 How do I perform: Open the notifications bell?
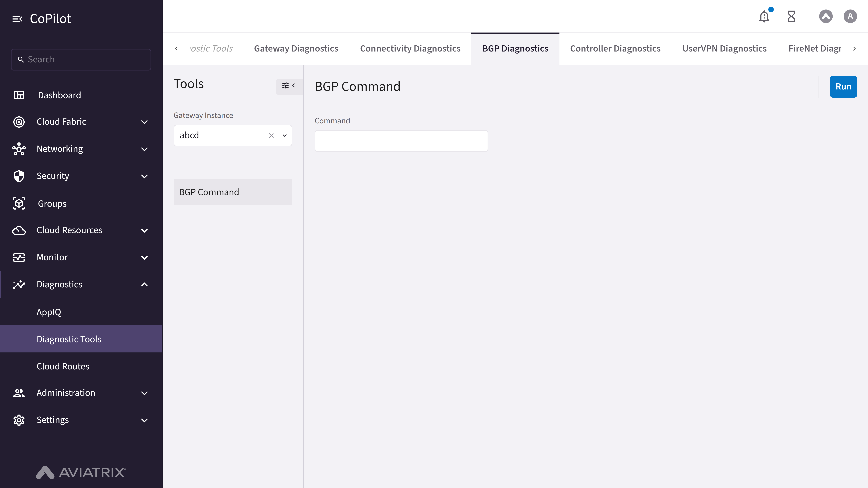(x=764, y=16)
